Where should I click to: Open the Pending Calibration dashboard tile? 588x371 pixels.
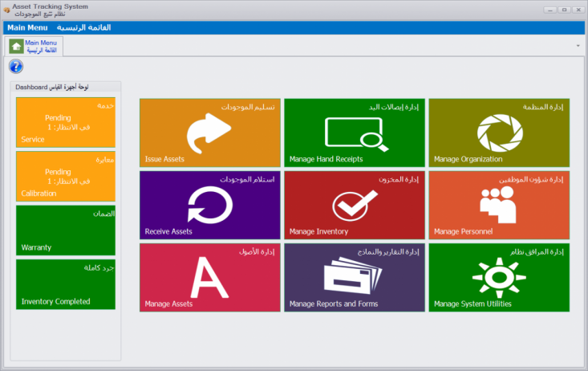point(66,177)
